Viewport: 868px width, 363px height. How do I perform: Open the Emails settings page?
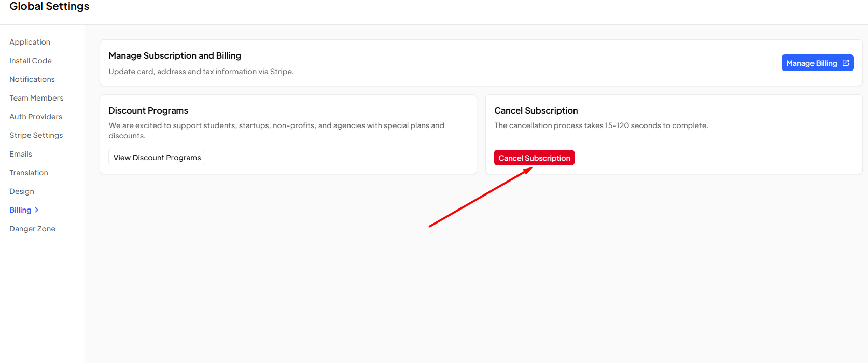coord(21,154)
